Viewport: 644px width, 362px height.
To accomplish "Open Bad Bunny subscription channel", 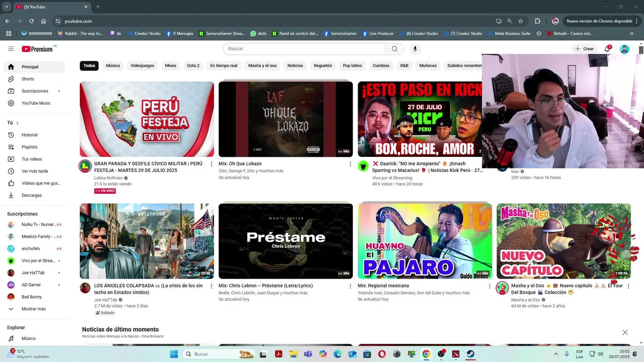I will 34,297.
